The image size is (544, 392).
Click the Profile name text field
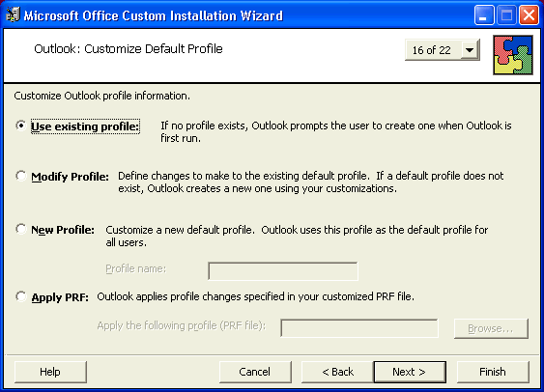(283, 271)
